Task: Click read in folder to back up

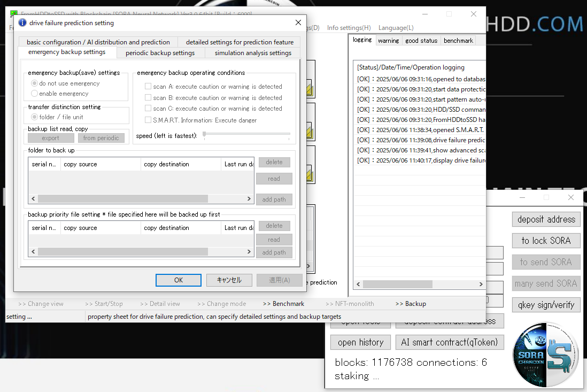Action: [x=274, y=179]
